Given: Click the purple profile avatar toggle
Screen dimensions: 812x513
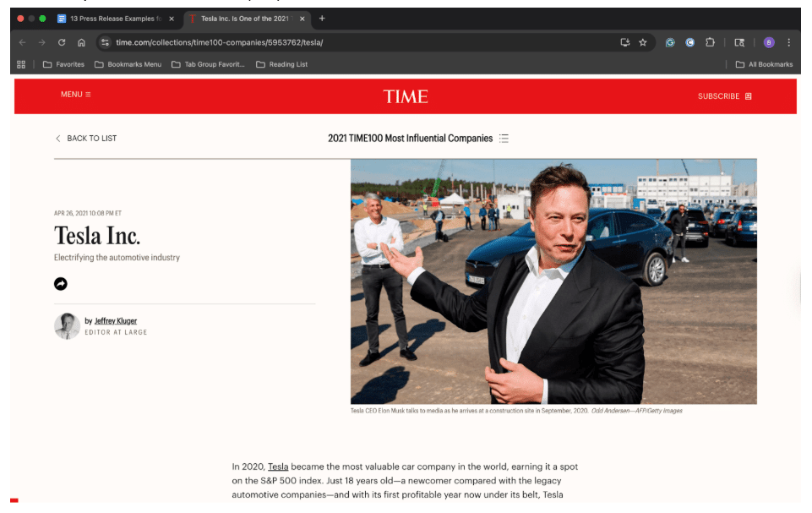Looking at the screenshot, I should pyautogui.click(x=769, y=42).
